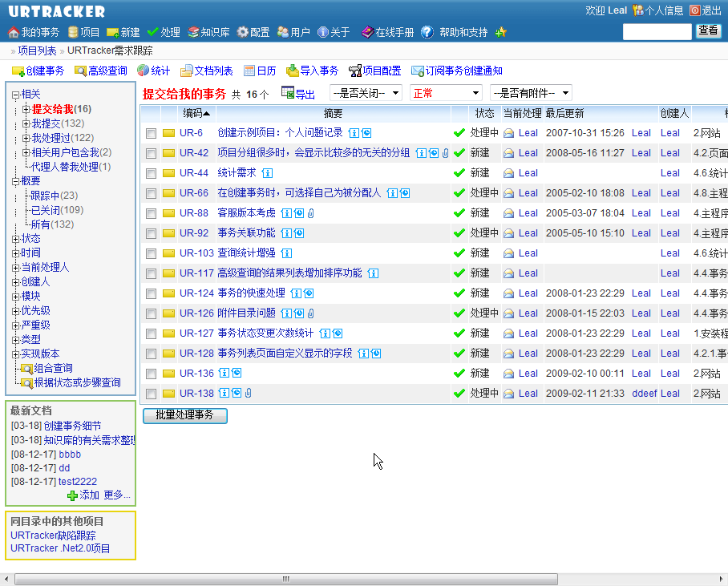Screen dimensions: 728x586
Task: Click the 配置 gear icon
Action: coord(242,32)
